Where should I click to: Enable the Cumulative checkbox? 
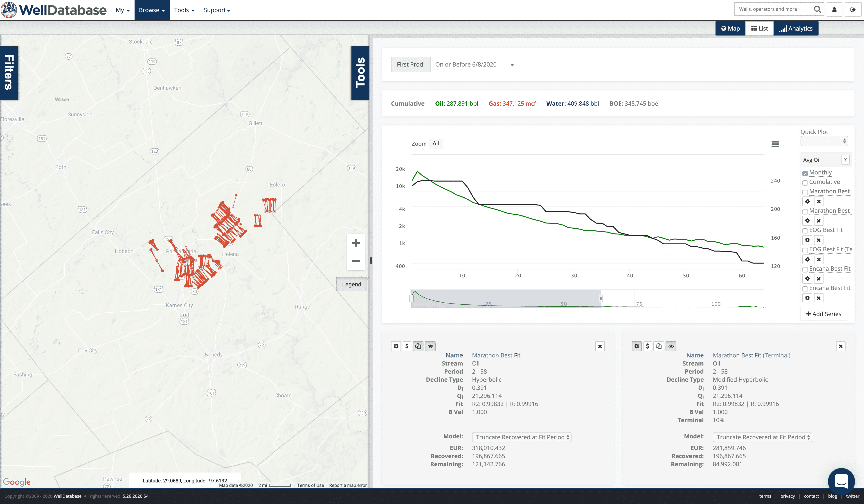click(x=805, y=183)
